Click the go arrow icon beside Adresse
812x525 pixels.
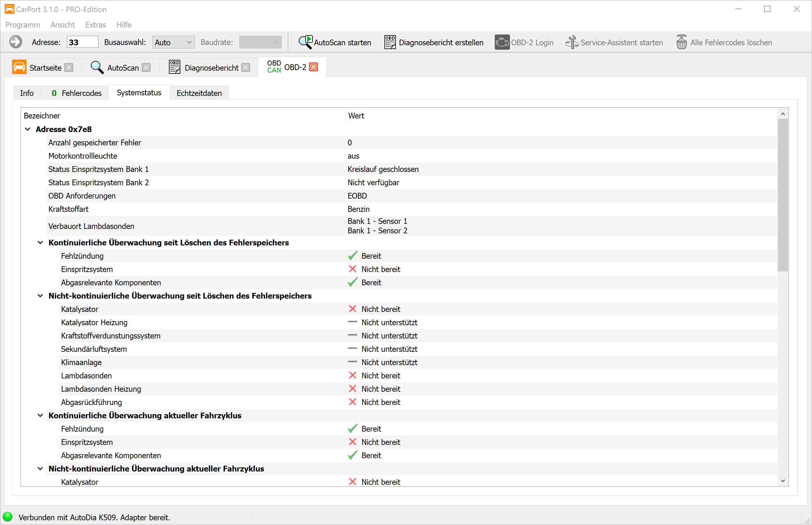pyautogui.click(x=16, y=42)
